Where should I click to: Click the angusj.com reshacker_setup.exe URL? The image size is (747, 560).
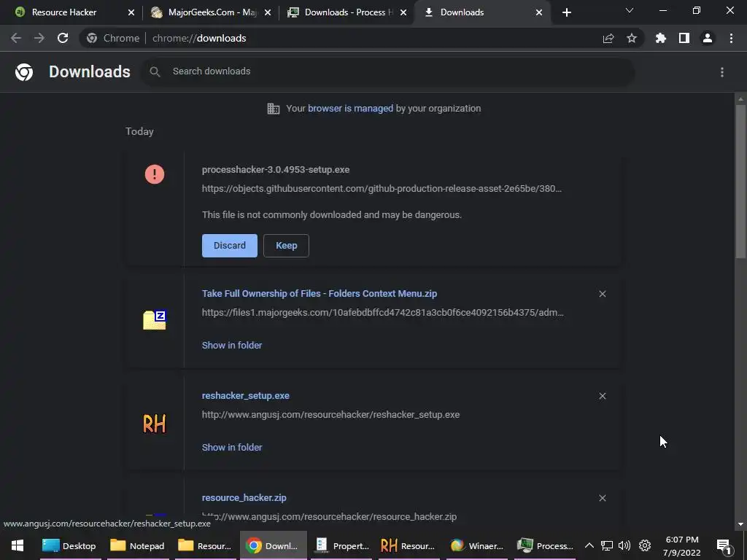[330, 415]
